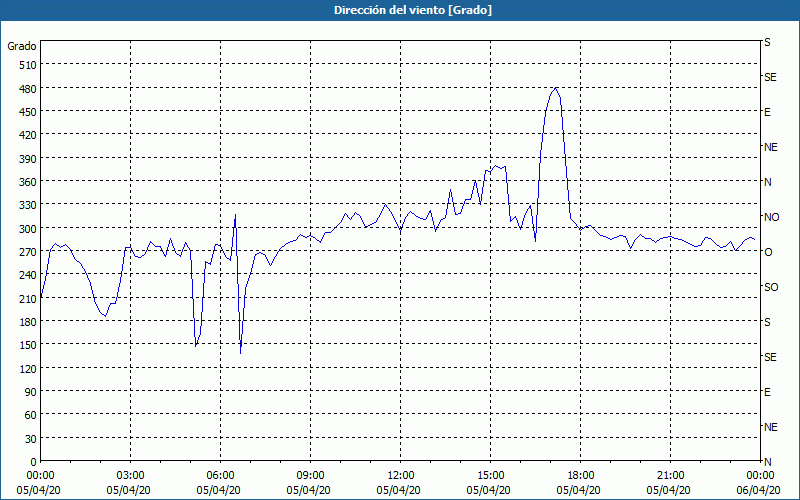Select the '18:00' time tick label
This screenshot has width=800, height=500.
click(x=581, y=476)
